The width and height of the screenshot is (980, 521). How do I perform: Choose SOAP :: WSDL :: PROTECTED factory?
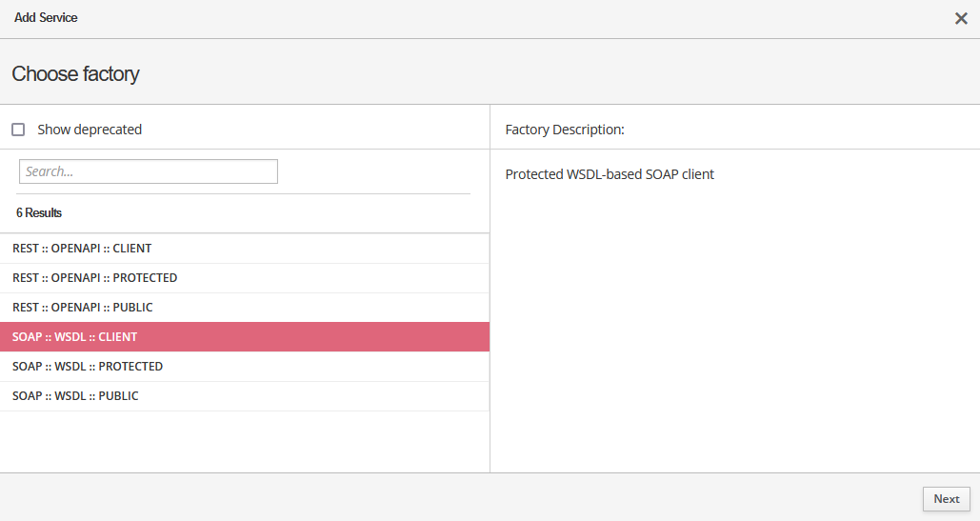88,367
